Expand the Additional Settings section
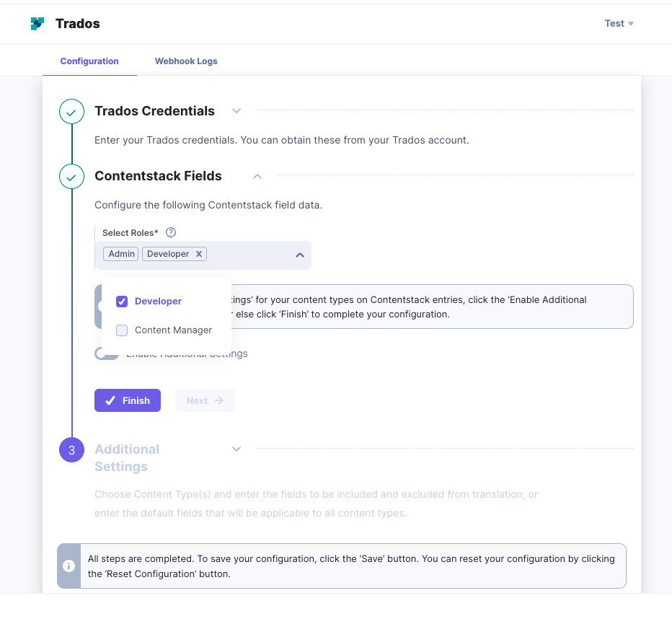Viewport: 672px width, 637px height. (x=236, y=449)
